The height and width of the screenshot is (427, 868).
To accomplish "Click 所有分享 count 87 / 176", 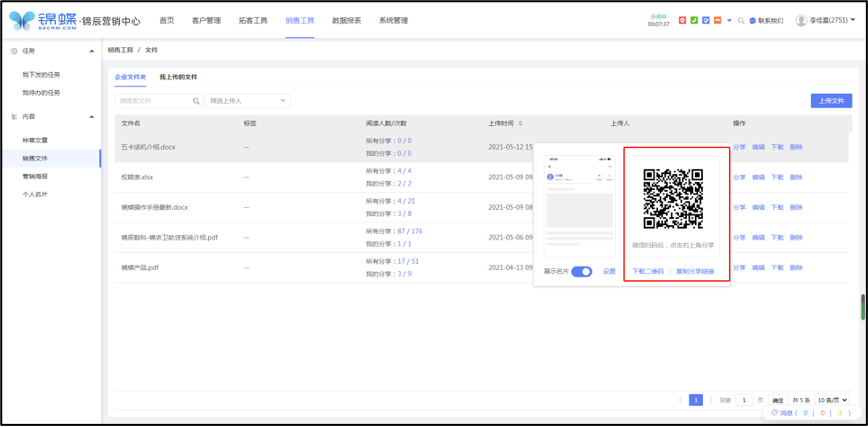I will 410,231.
